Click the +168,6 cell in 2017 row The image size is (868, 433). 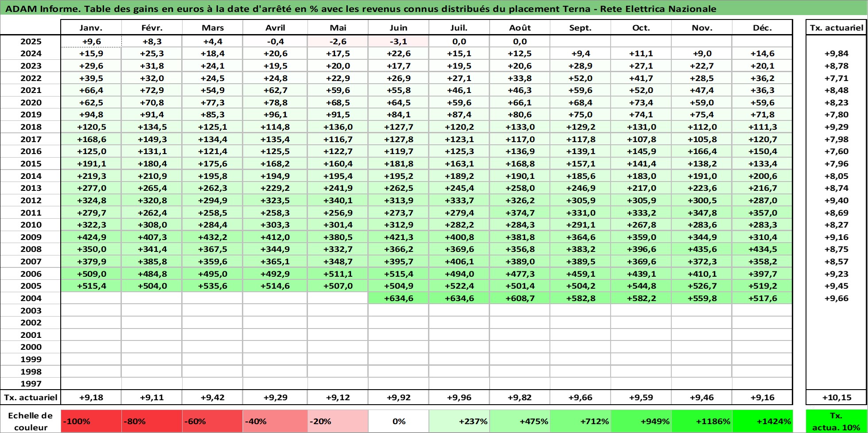click(x=91, y=139)
